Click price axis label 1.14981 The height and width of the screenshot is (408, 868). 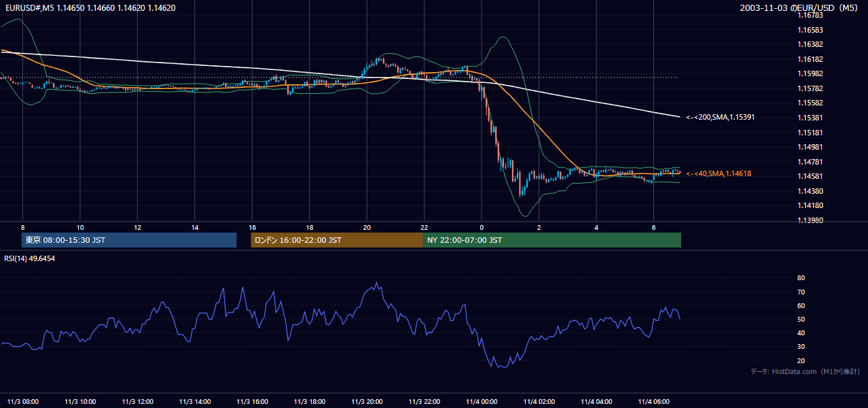point(810,147)
